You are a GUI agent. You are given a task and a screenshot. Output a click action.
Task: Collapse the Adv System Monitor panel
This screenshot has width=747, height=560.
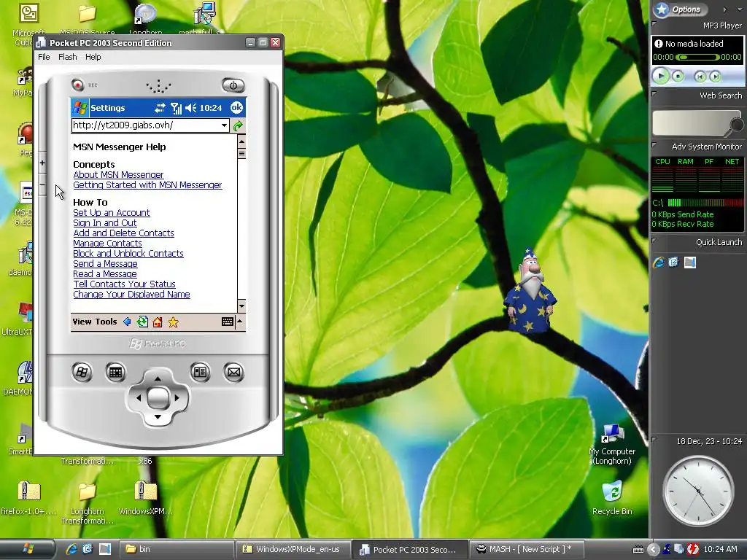point(654,145)
